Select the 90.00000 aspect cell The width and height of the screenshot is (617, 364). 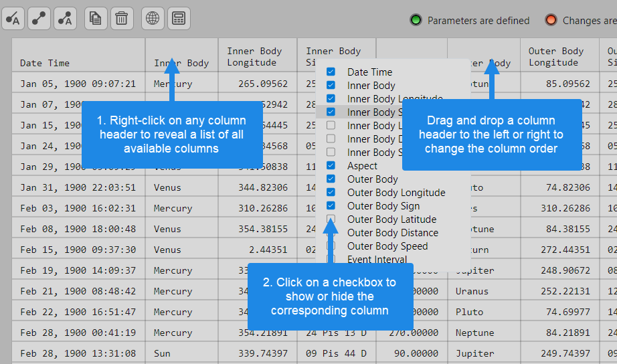click(x=412, y=352)
